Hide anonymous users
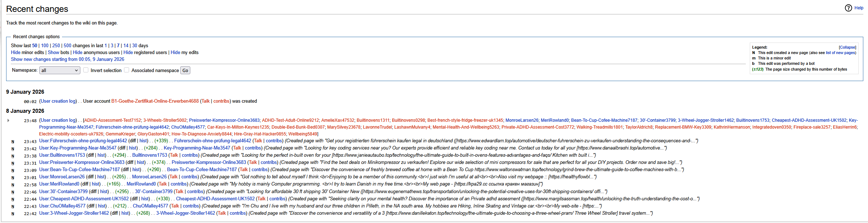Screen dimensions: 868x223 [77, 53]
